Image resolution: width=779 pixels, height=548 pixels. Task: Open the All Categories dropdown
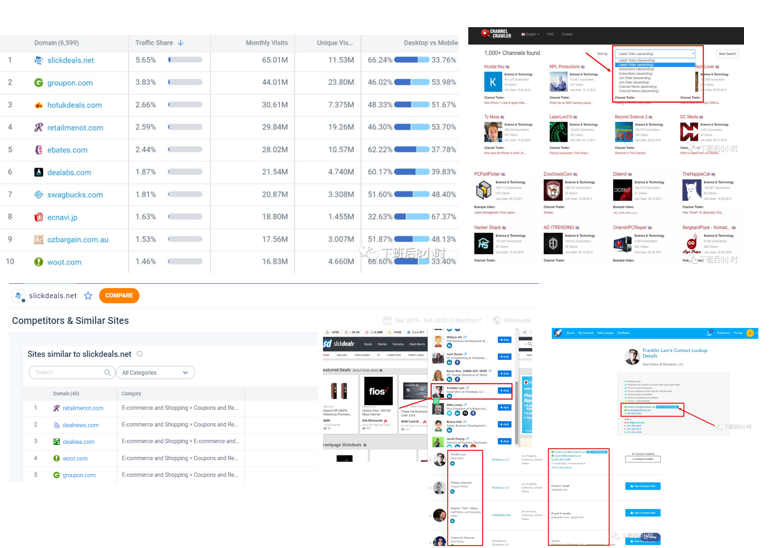(x=155, y=373)
